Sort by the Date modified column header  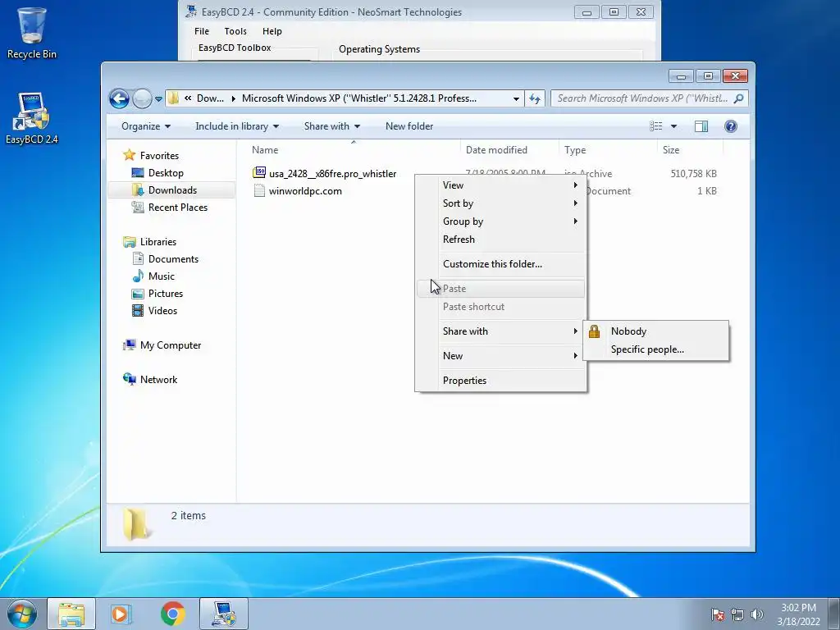pos(509,150)
